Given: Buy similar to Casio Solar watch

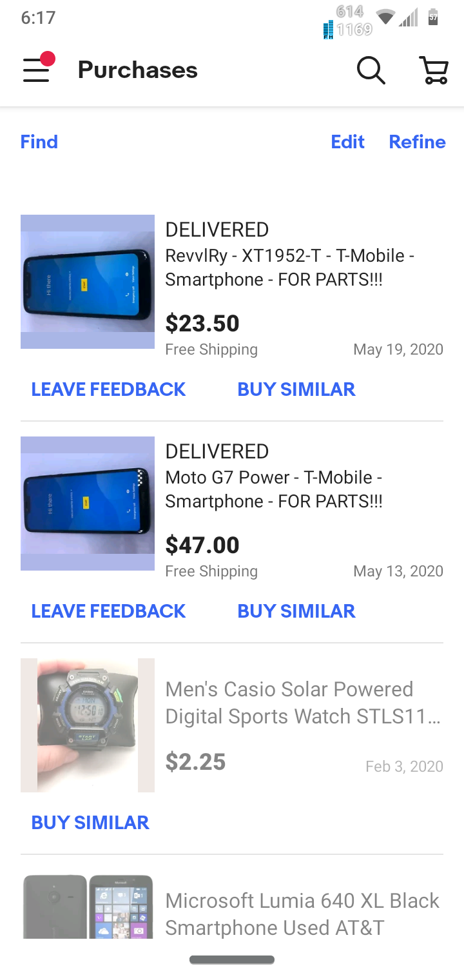Looking at the screenshot, I should (90, 823).
